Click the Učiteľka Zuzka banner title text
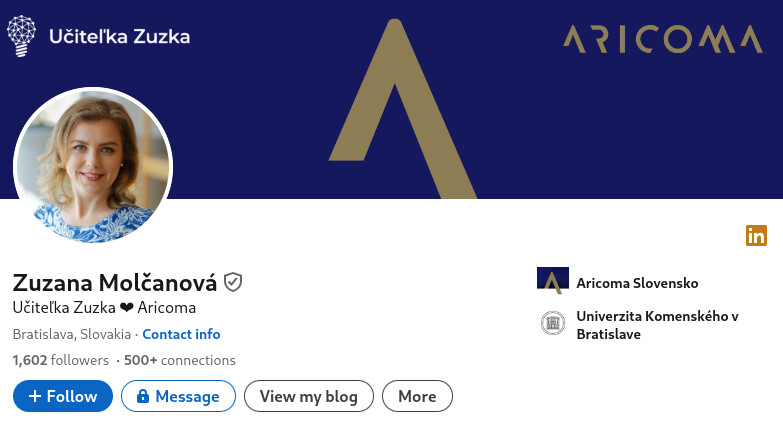The height and width of the screenshot is (429, 783). click(x=119, y=37)
